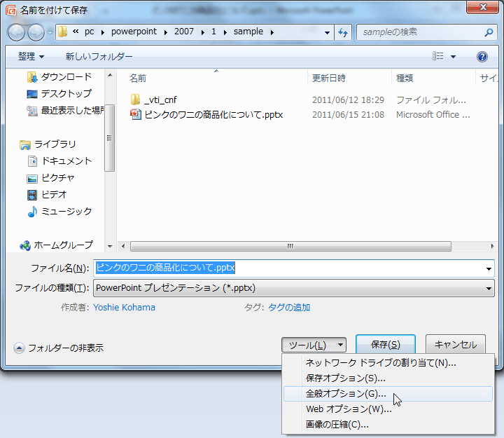
Task: Close the 名前を付けて保存 dialog
Action: pyautogui.click(x=482, y=7)
